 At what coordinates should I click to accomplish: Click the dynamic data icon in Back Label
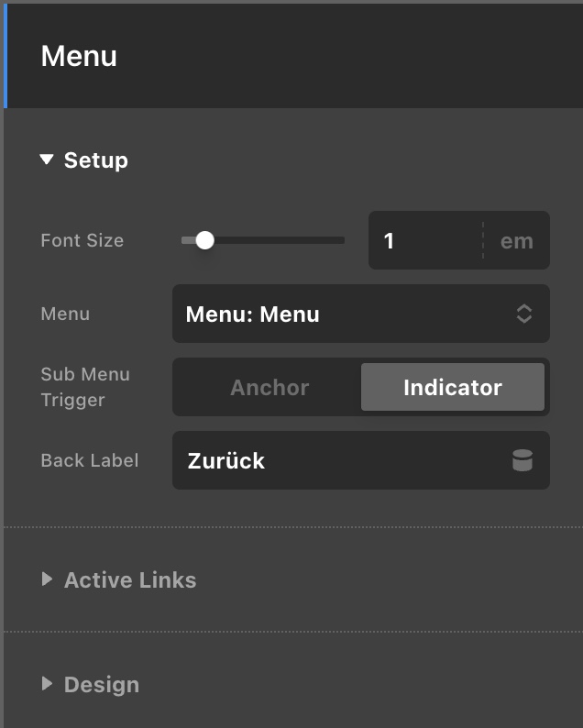(522, 460)
